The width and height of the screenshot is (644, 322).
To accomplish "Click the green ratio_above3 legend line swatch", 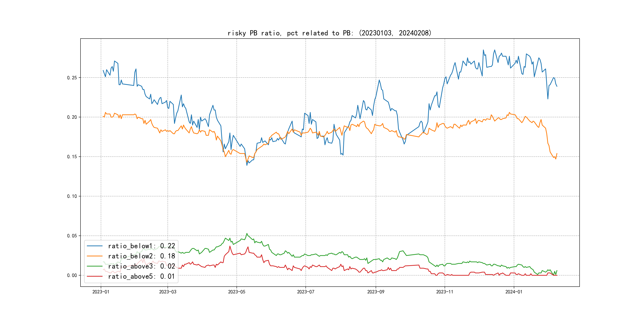I will [x=94, y=266].
